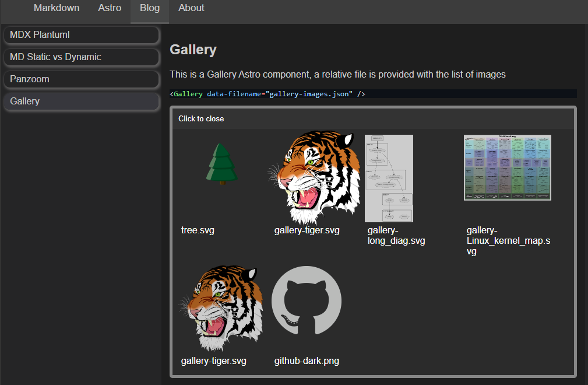
Task: Open the About page
Action: click(x=191, y=8)
